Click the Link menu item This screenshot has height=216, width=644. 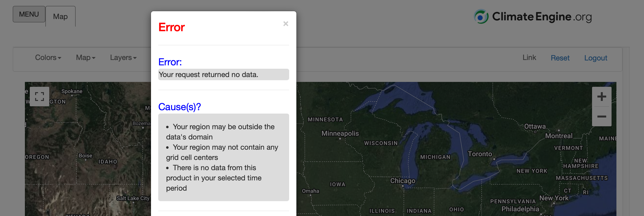coord(529,58)
